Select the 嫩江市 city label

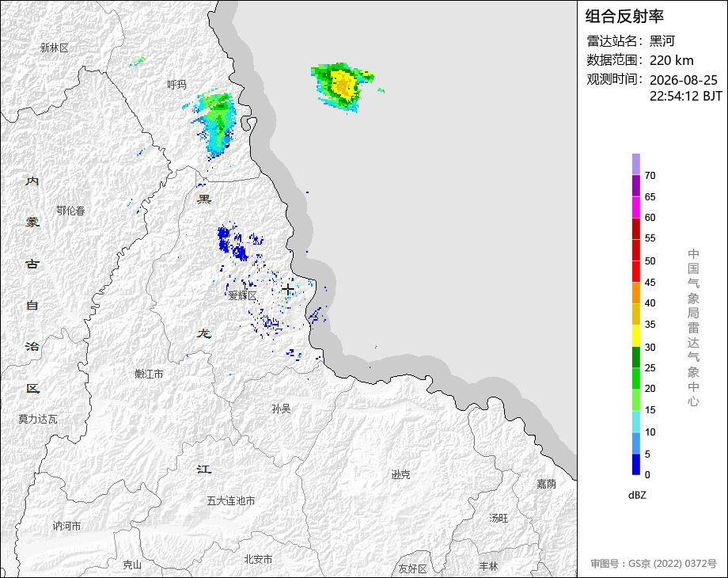pyautogui.click(x=149, y=374)
